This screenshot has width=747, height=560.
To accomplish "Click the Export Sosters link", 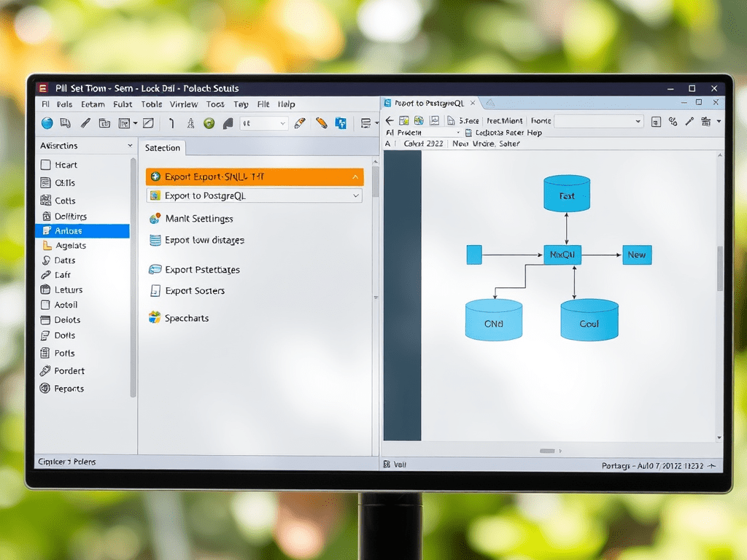I will click(195, 291).
